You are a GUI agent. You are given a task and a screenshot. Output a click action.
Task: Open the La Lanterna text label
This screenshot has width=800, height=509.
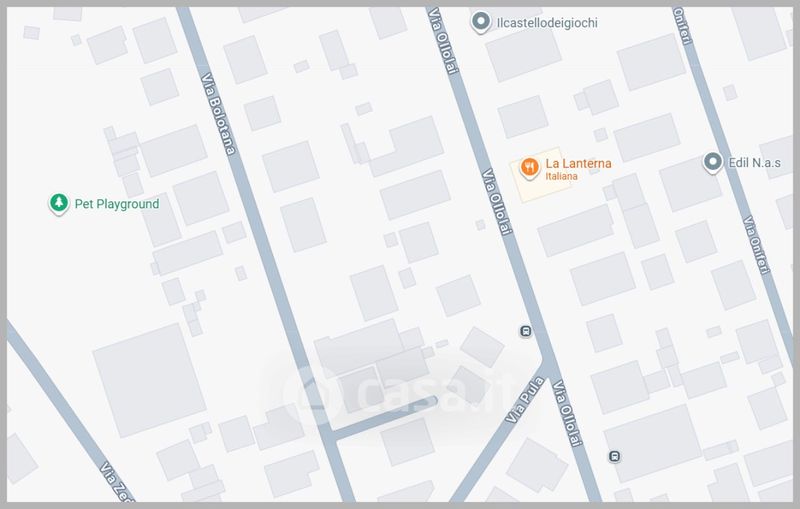click(x=578, y=163)
